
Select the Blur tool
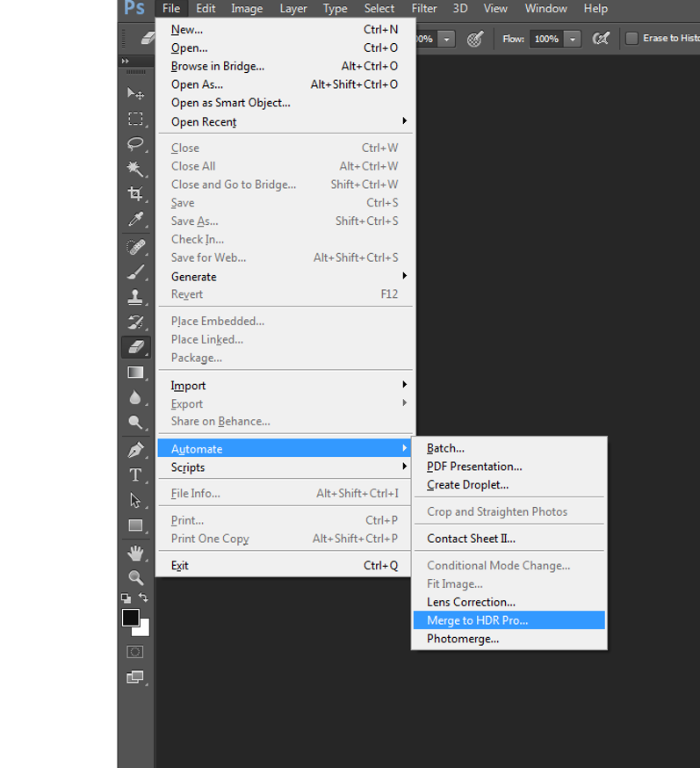(135, 398)
